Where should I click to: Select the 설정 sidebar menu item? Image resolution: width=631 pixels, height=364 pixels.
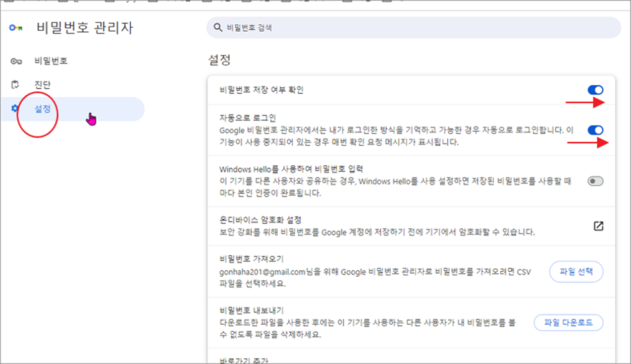pyautogui.click(x=72, y=109)
